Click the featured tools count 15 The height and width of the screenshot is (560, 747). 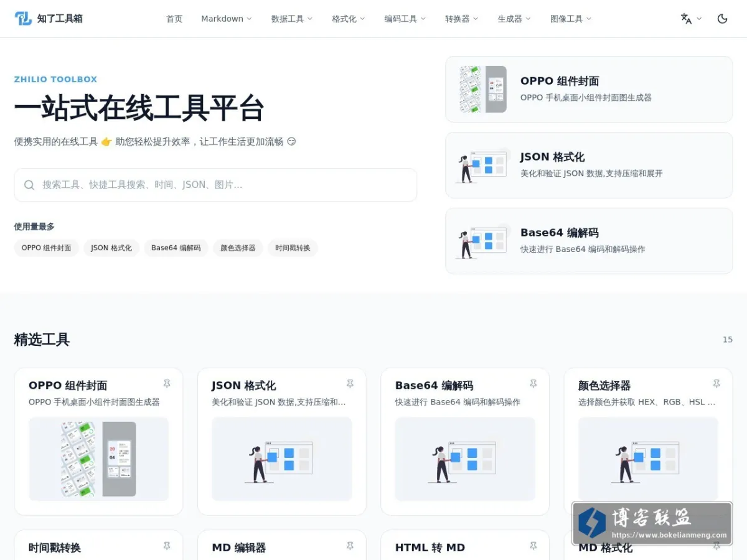tap(727, 340)
